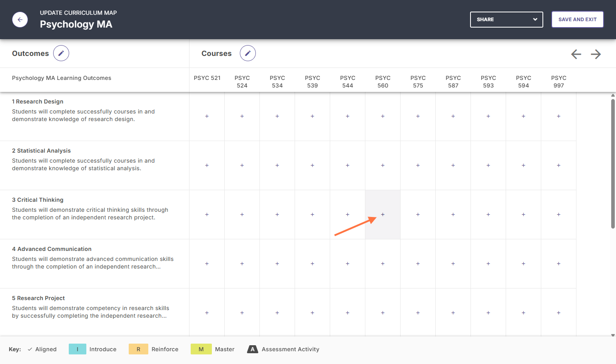Add alignment for Research Design in PSYC 997
616x364 pixels.
559,116
